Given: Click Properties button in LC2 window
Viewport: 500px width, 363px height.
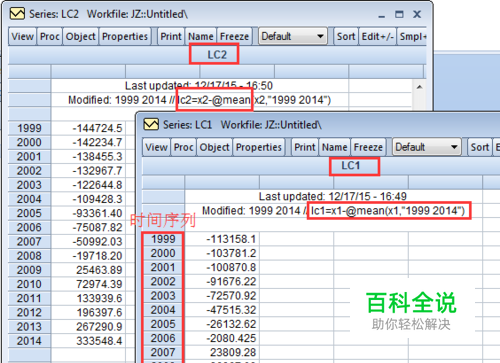Looking at the screenshot, I should tap(125, 36).
